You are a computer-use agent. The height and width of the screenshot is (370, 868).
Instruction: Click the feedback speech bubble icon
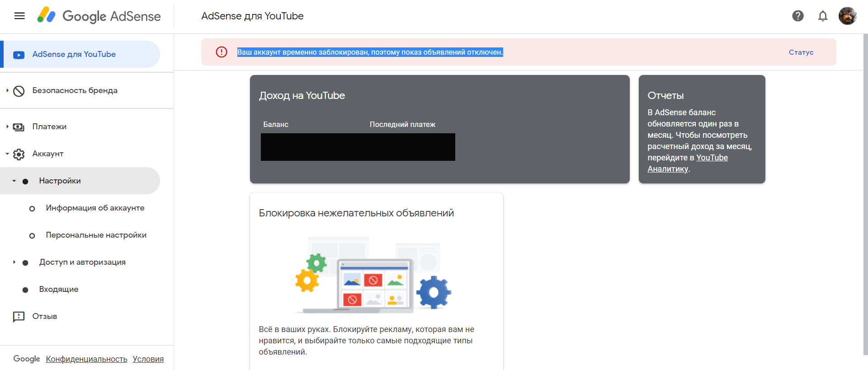click(x=19, y=317)
